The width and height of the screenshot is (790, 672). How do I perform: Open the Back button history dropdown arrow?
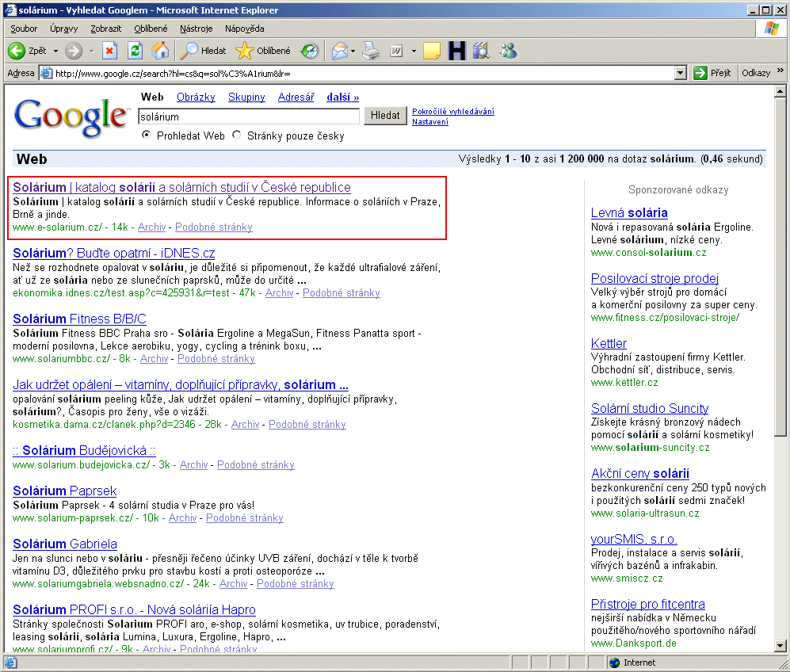[55, 51]
